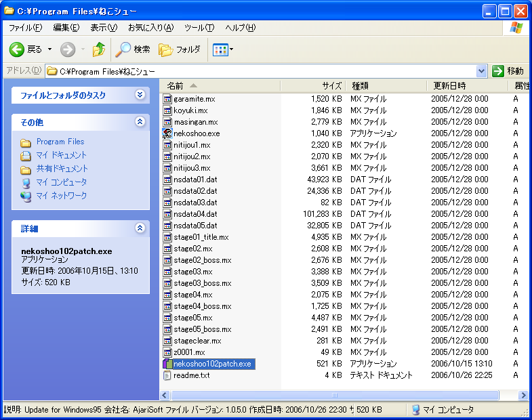Open the Program Files link
The image size is (532, 420).
[x=60, y=142]
